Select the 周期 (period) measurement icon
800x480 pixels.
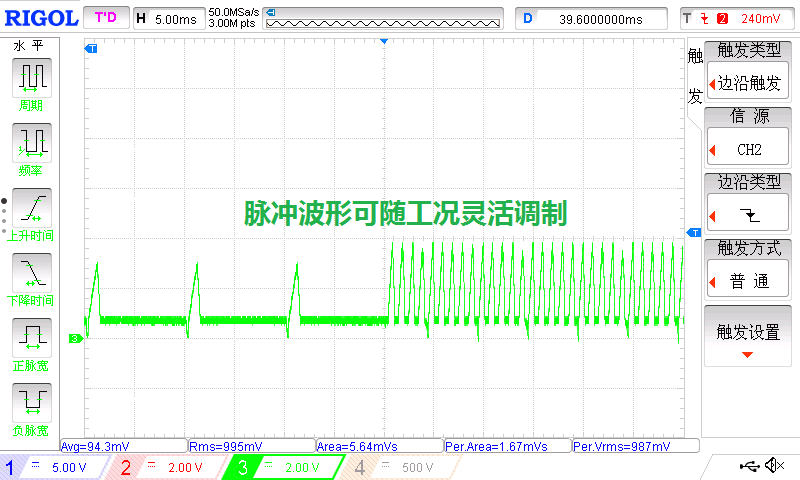32,77
